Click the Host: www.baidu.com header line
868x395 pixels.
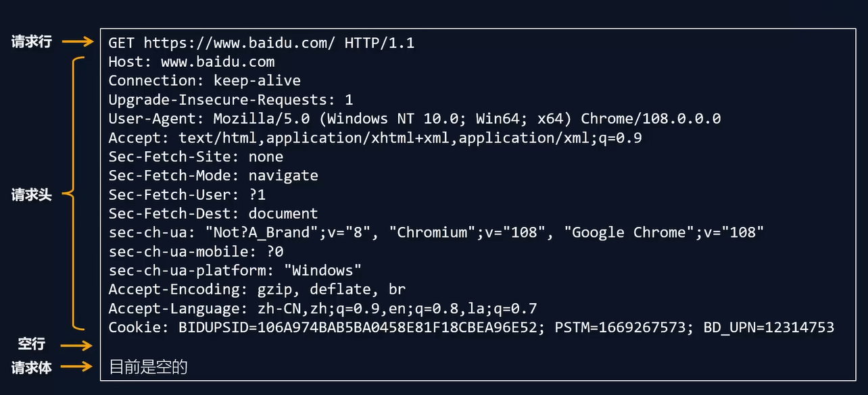(191, 62)
